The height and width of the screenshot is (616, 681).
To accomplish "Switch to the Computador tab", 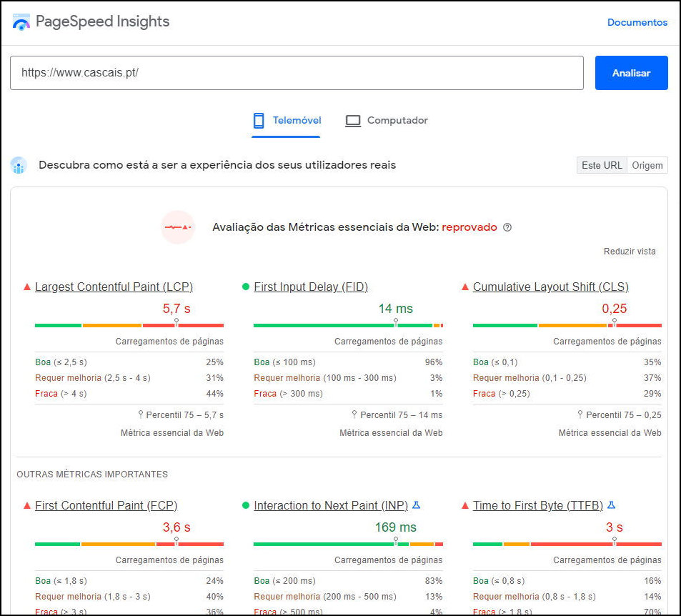I will click(386, 121).
